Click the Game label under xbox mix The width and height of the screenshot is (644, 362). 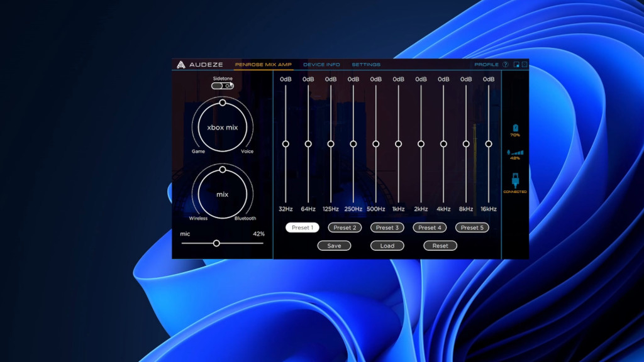(198, 151)
